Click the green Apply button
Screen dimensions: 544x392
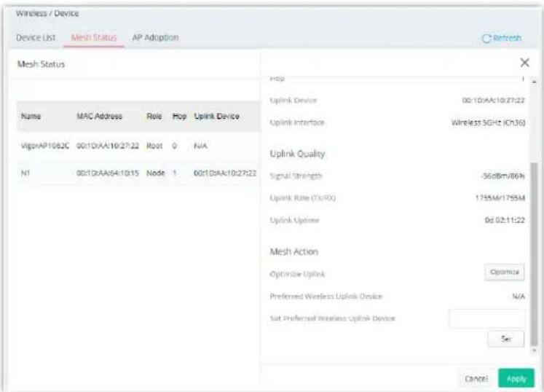[x=516, y=378]
